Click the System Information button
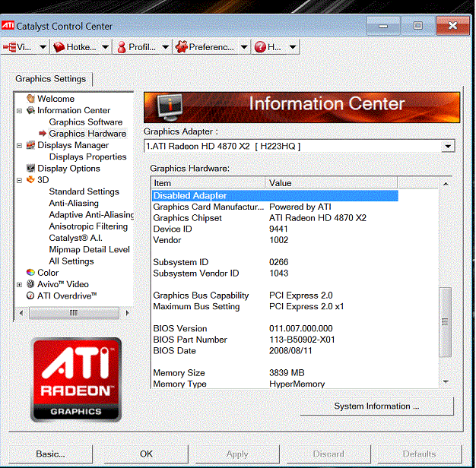Image resolution: width=476 pixels, height=468 pixels. pos(376,406)
